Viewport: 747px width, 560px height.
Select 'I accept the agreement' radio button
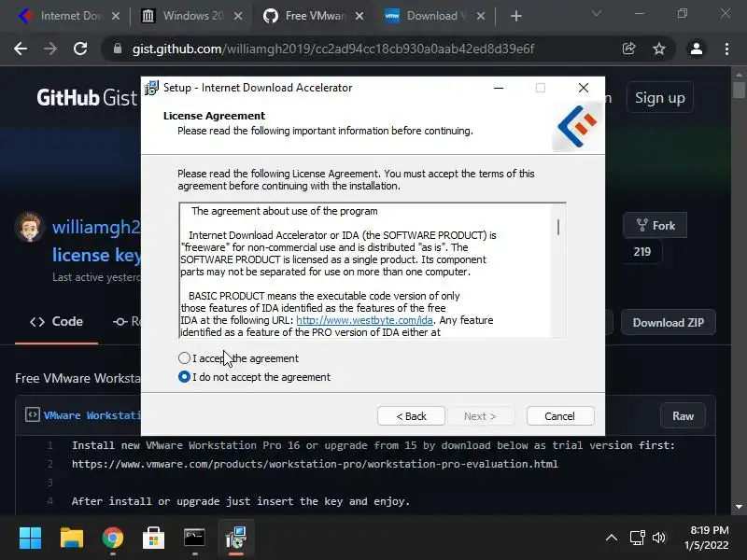(184, 358)
